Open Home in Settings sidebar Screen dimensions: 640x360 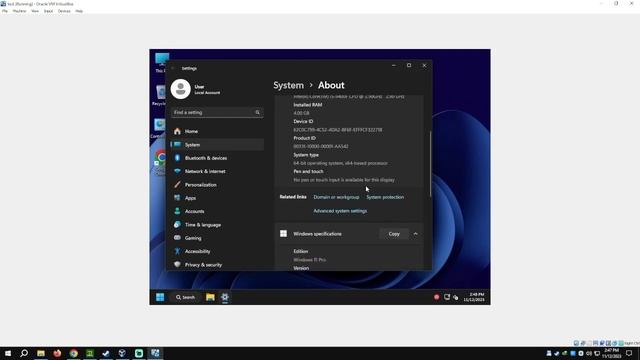coord(217,131)
